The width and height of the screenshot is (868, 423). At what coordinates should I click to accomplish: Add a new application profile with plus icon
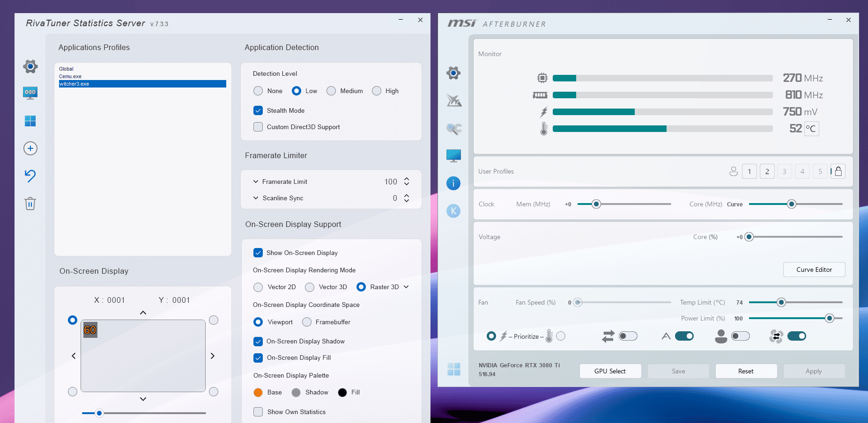point(30,148)
